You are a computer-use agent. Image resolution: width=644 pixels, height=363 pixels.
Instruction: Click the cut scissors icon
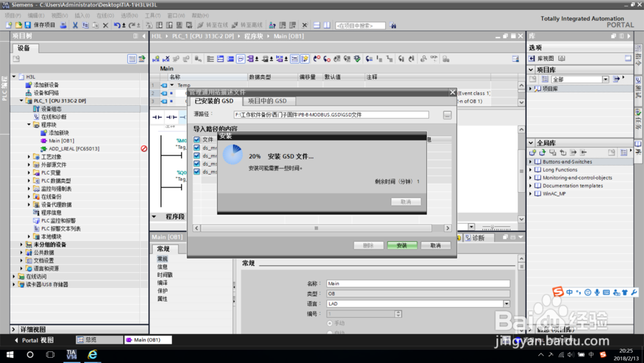75,26
